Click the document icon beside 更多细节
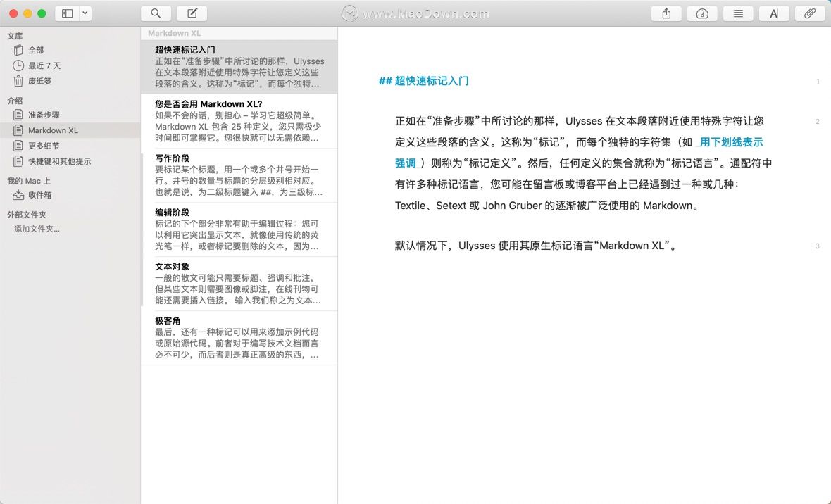The image size is (831, 504). point(18,146)
